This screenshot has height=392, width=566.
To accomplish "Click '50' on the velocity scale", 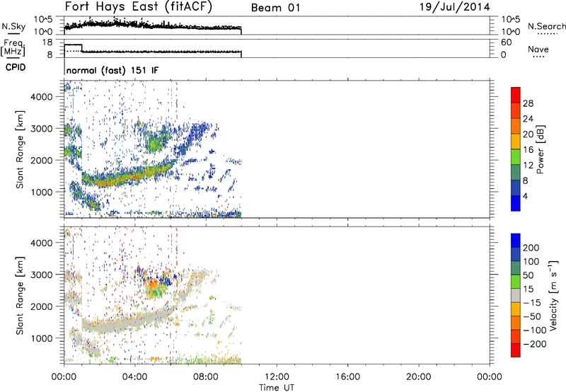I will (528, 275).
